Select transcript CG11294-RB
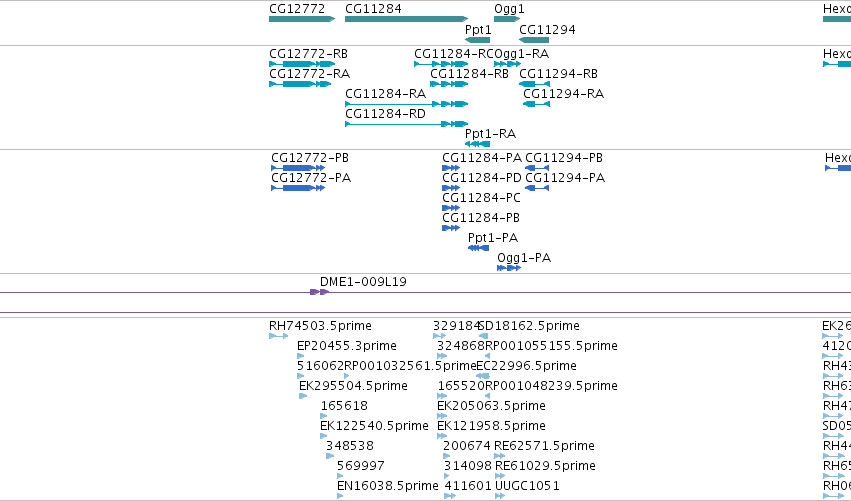The image size is (851, 501). [535, 84]
